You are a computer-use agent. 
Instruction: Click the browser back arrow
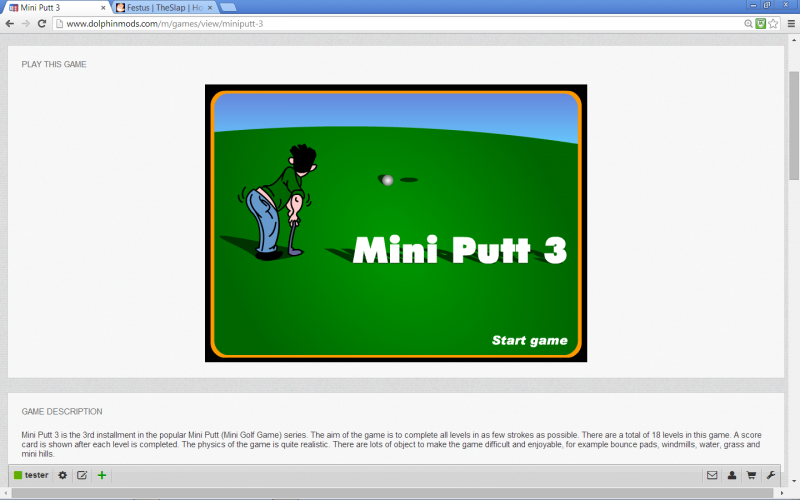click(10, 23)
